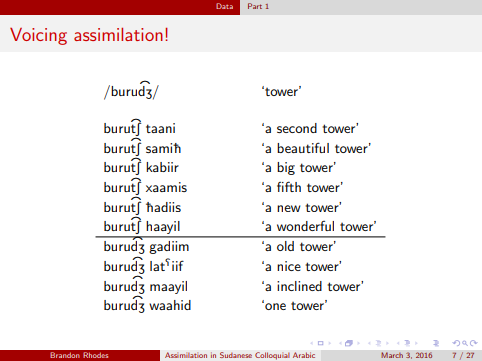Viewport: 482px width, 361px height.
Task: Jump to next section arrow
Action: [x=416, y=343]
